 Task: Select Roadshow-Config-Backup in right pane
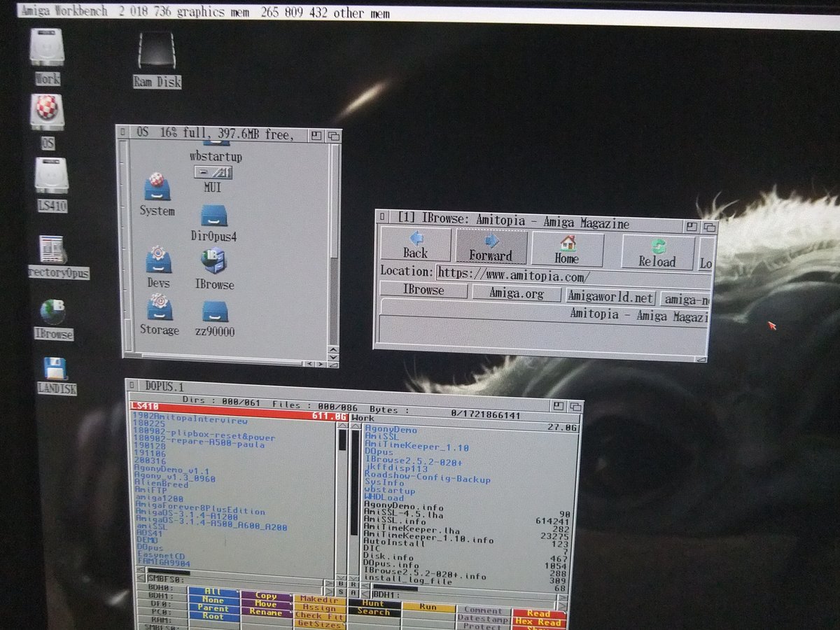coord(428,479)
